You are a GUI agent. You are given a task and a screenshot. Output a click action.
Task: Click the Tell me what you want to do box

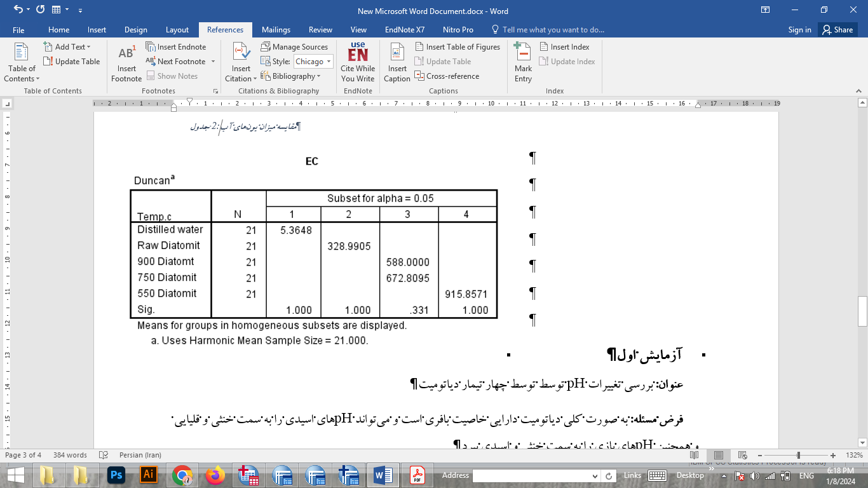pos(548,30)
